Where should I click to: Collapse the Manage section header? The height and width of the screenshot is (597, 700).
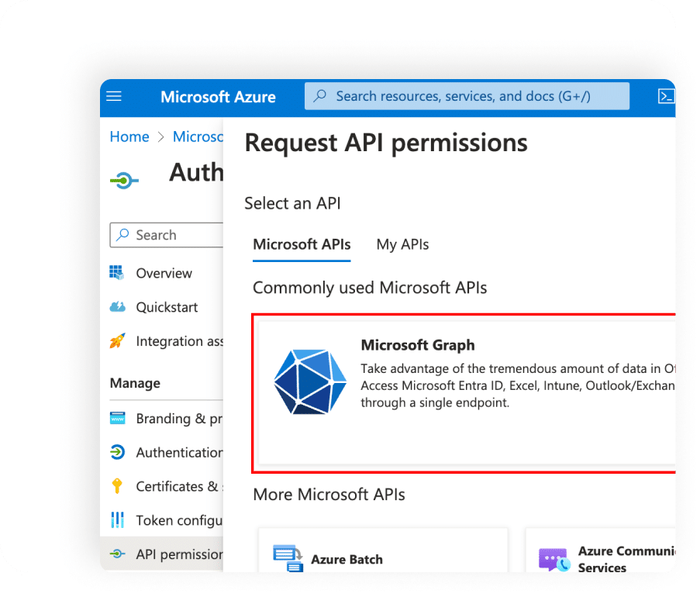135,383
